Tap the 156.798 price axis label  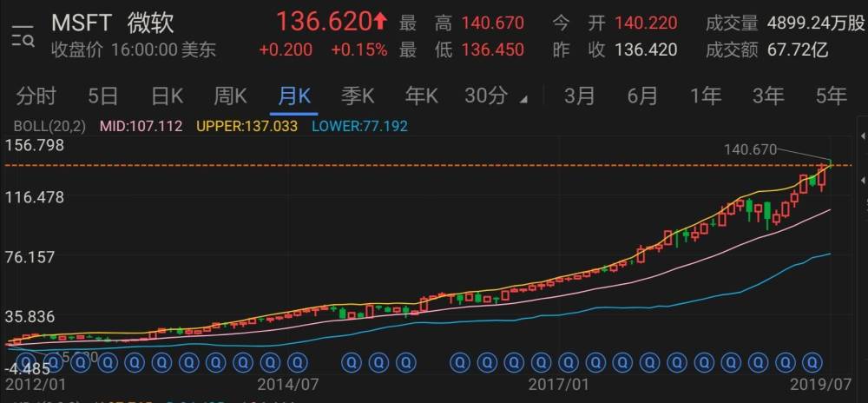35,146
